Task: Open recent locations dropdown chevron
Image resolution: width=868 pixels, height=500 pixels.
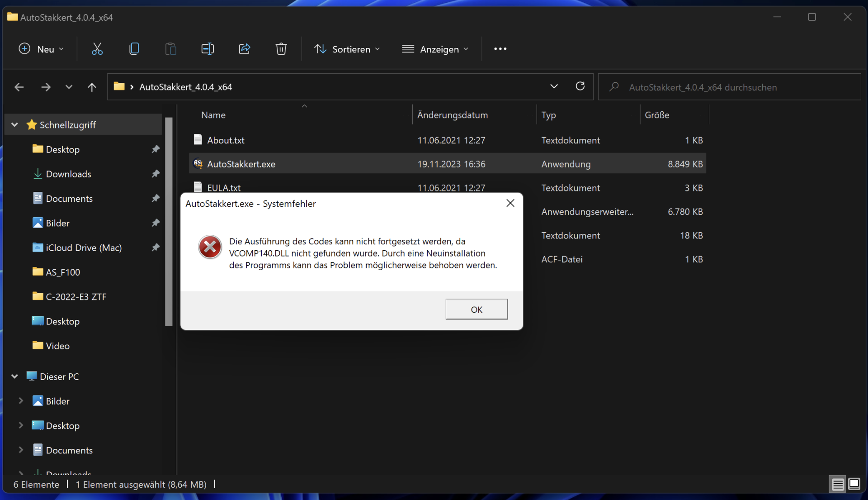Action: (69, 87)
